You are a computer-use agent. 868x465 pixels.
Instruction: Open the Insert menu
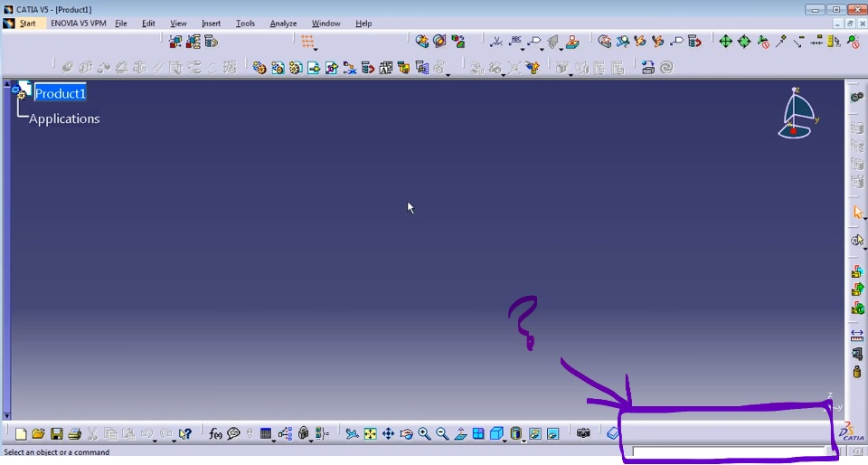pos(211,24)
